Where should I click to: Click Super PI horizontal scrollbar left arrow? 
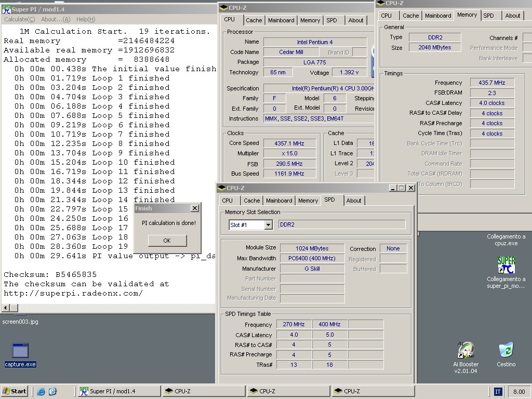pos(6,308)
